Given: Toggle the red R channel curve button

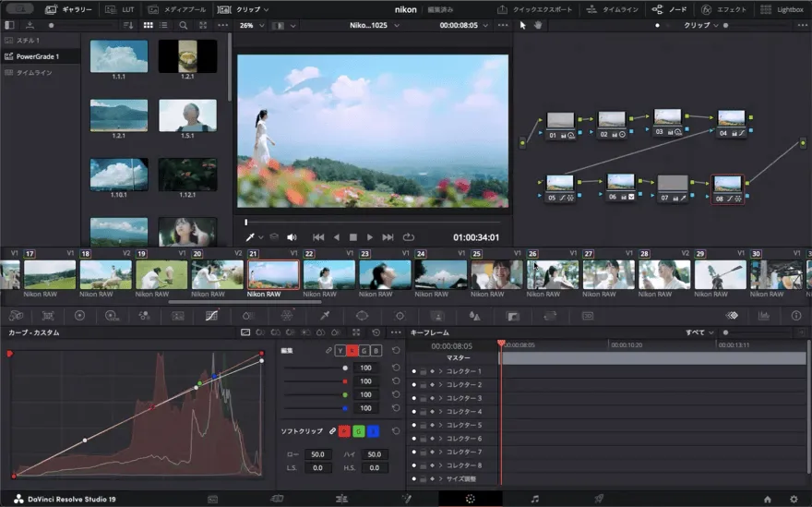Looking at the screenshot, I should [x=352, y=351].
